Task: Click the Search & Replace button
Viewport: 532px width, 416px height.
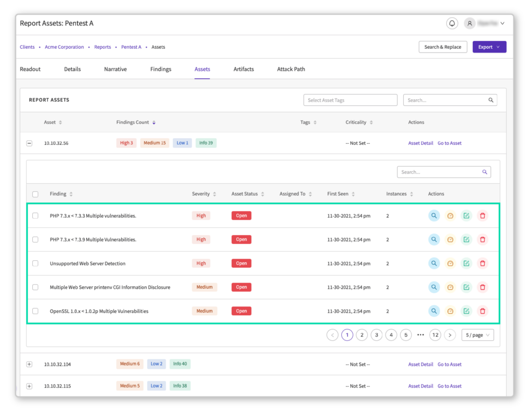Action: 443,47
